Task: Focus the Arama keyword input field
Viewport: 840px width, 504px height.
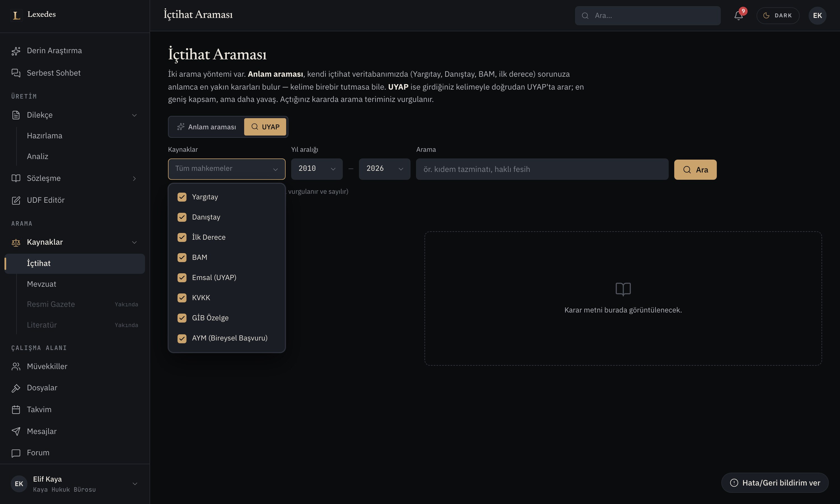Action: coord(542,169)
